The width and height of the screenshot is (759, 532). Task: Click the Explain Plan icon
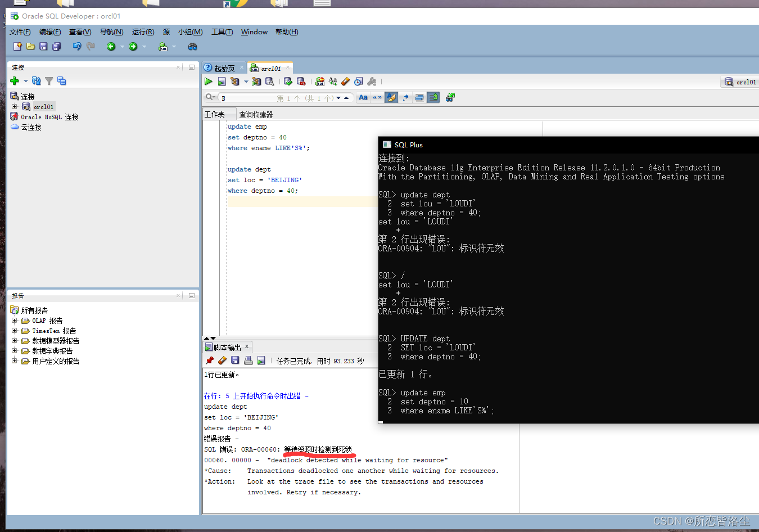click(x=235, y=82)
